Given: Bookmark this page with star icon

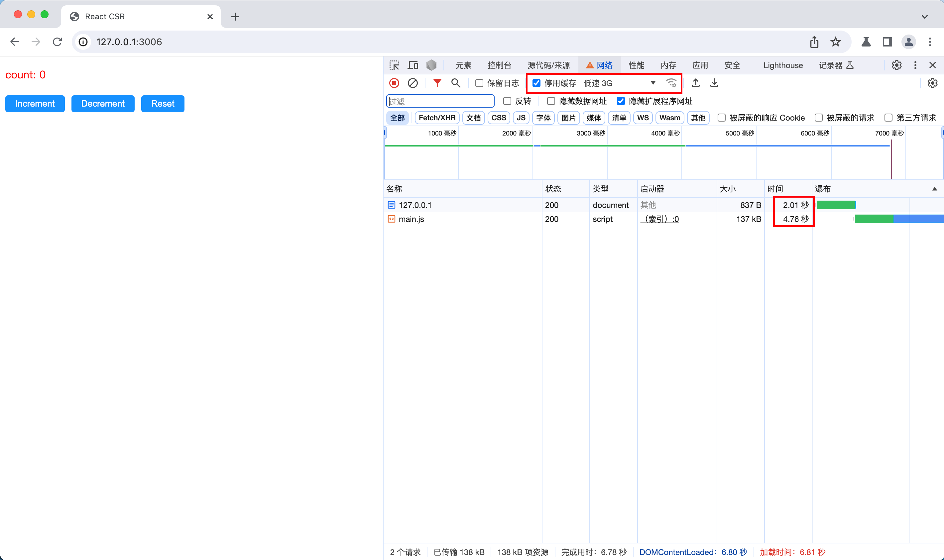Looking at the screenshot, I should click(x=835, y=42).
